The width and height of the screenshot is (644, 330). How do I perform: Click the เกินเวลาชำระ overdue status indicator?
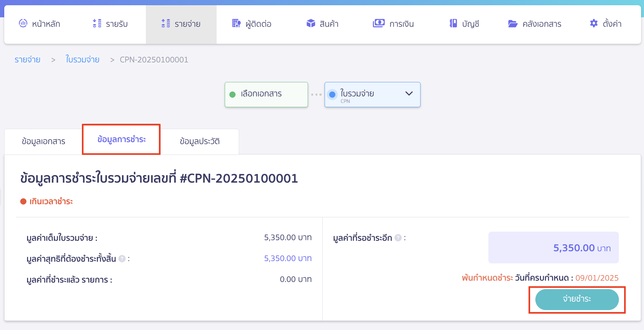47,201
